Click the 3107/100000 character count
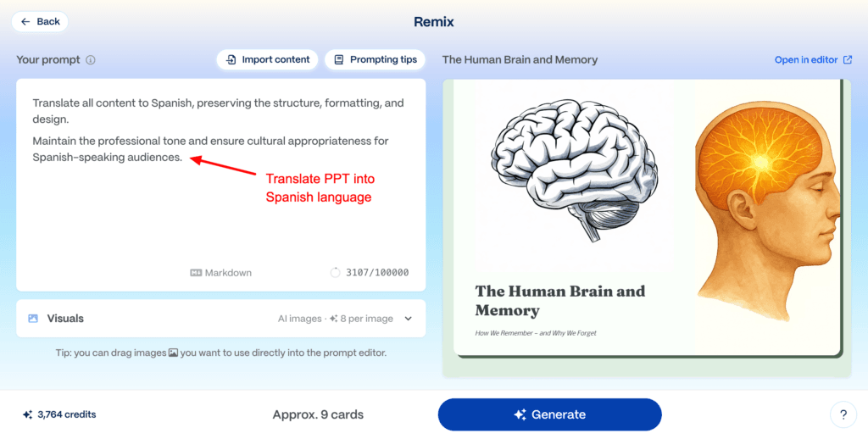The width and height of the screenshot is (868, 439). point(377,272)
